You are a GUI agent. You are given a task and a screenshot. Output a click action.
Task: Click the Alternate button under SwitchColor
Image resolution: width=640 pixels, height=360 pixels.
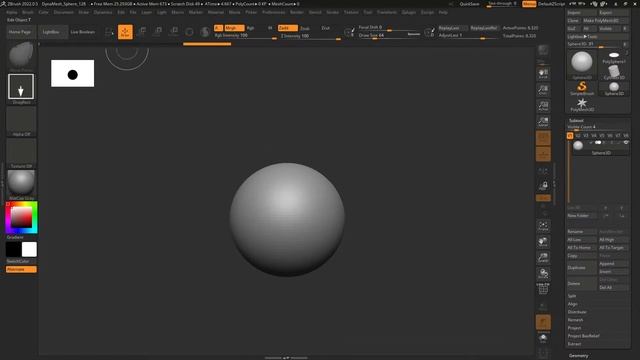[x=21, y=269]
